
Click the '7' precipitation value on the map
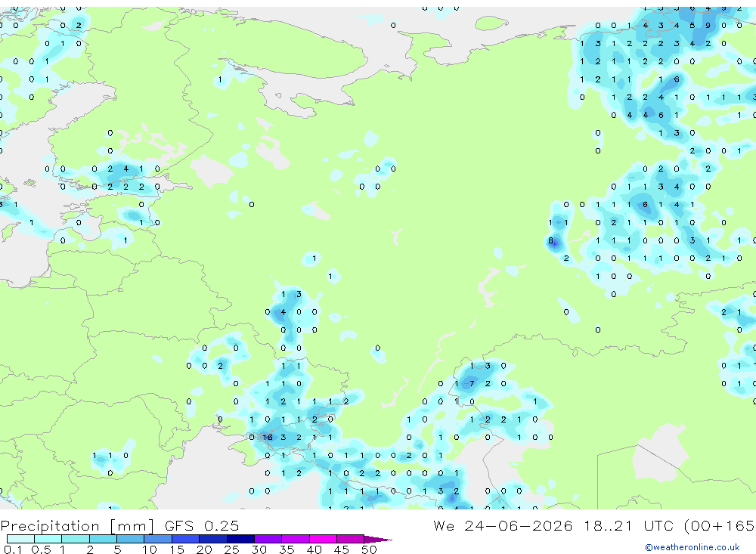(x=472, y=384)
